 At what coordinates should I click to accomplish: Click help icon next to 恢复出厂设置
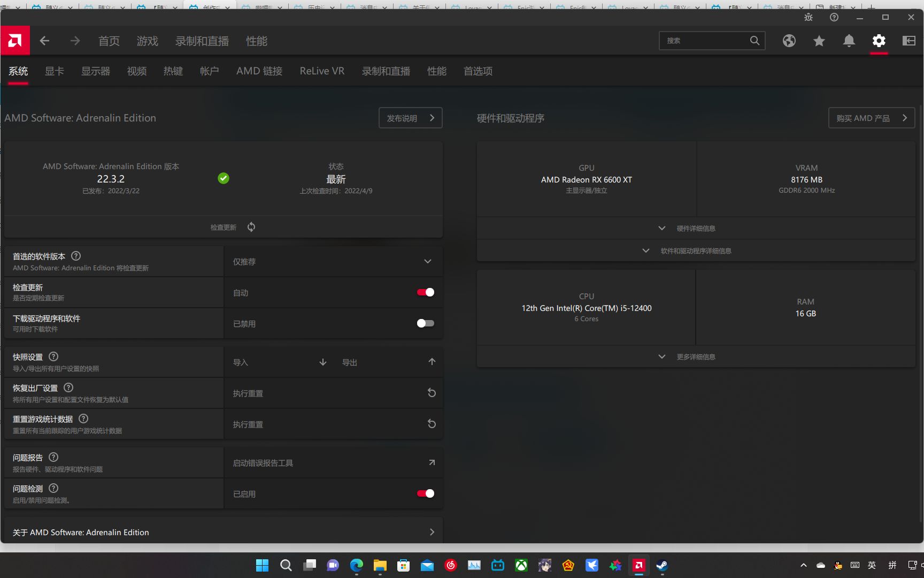pos(68,387)
